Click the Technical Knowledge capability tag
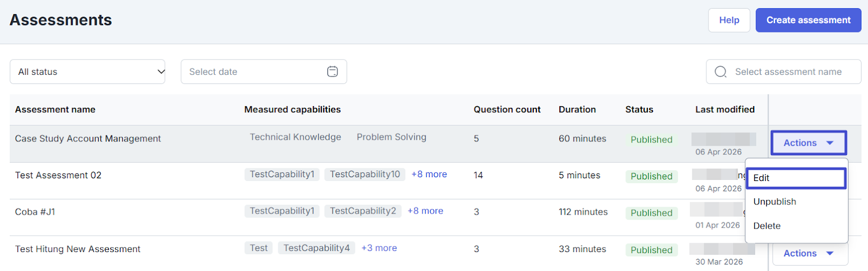Screen dimensions: 868x271 295,137
